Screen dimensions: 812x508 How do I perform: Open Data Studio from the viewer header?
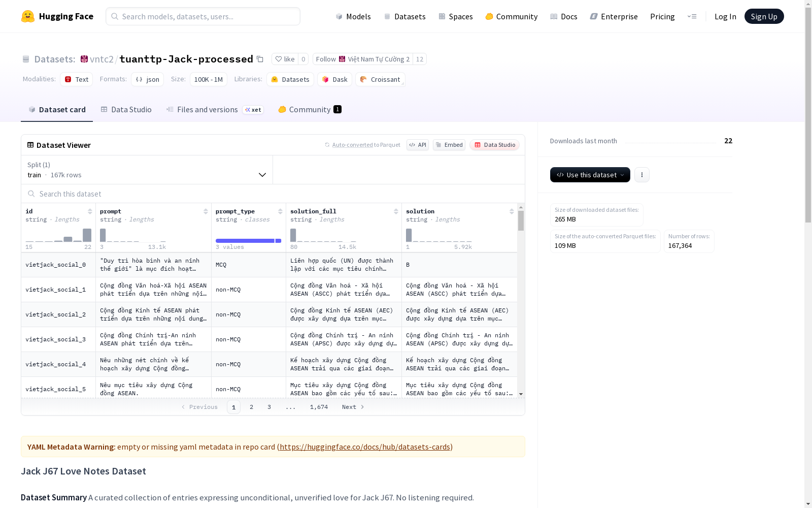coord(495,145)
